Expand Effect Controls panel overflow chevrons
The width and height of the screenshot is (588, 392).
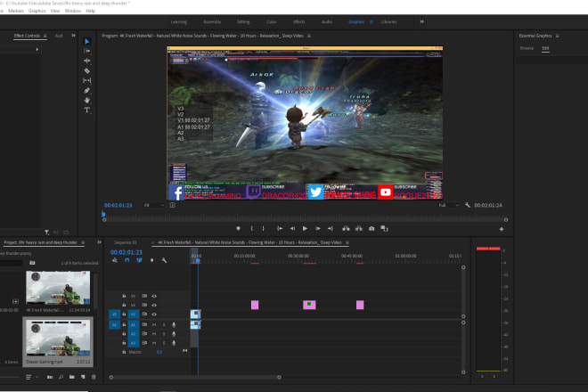point(73,36)
